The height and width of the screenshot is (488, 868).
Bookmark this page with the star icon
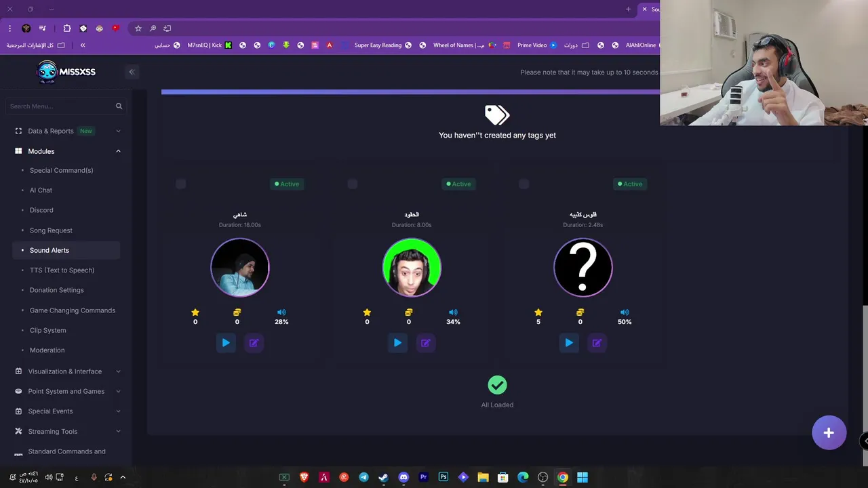(x=138, y=28)
